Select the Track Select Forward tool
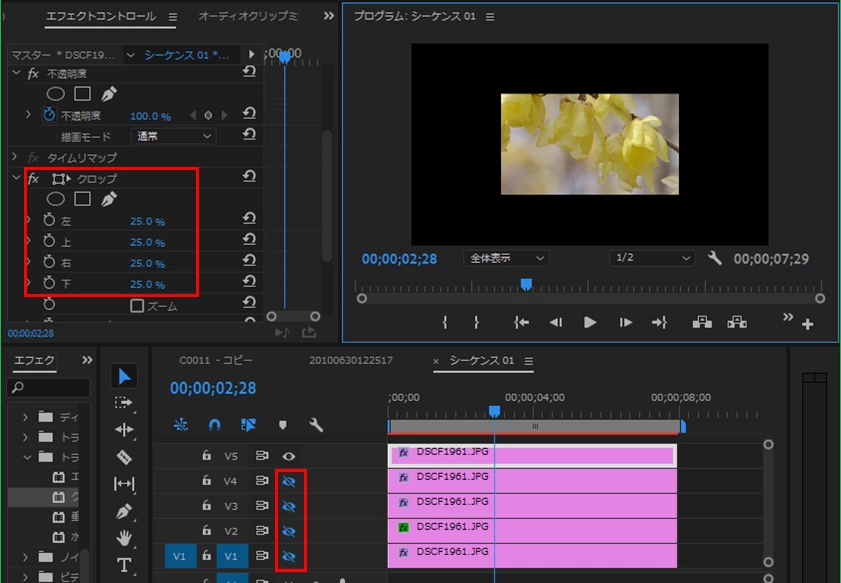Image resolution: width=841 pixels, height=583 pixels. [123, 402]
